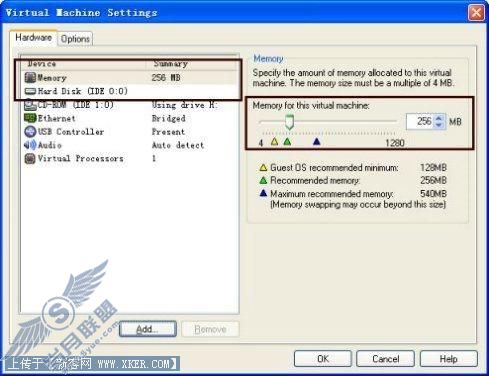The height and width of the screenshot is (376, 489).
Task: Click the Remove button
Action: (x=210, y=329)
